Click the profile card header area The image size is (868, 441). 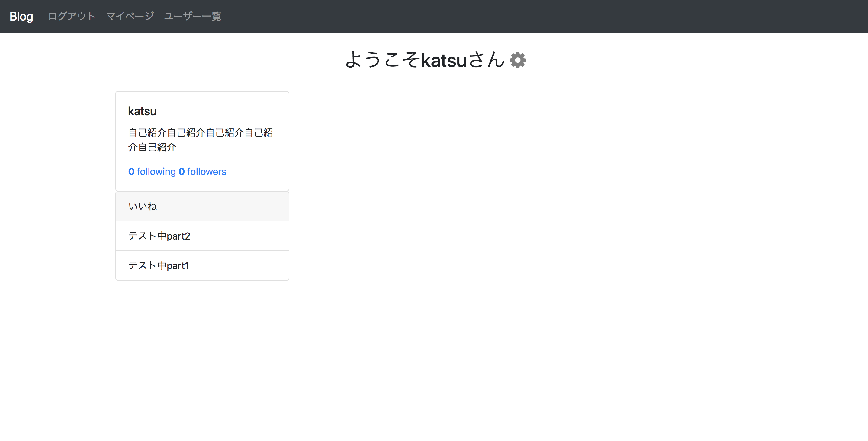[202, 111]
